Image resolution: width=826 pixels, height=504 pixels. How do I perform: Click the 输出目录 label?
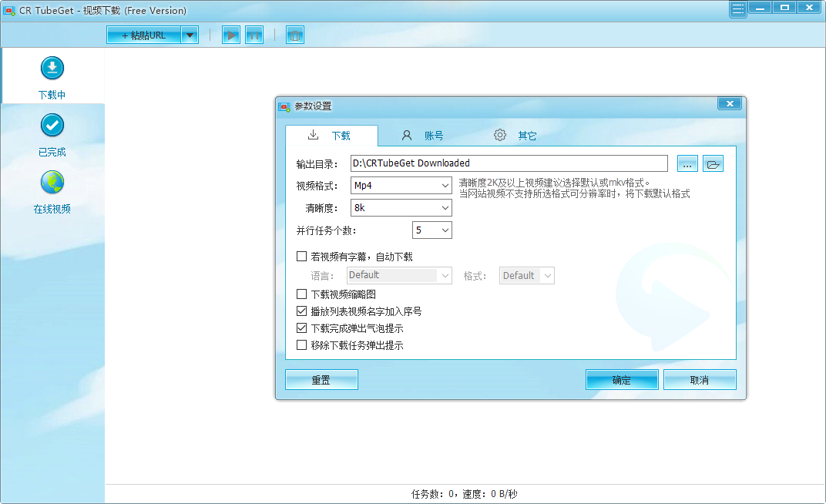(317, 164)
